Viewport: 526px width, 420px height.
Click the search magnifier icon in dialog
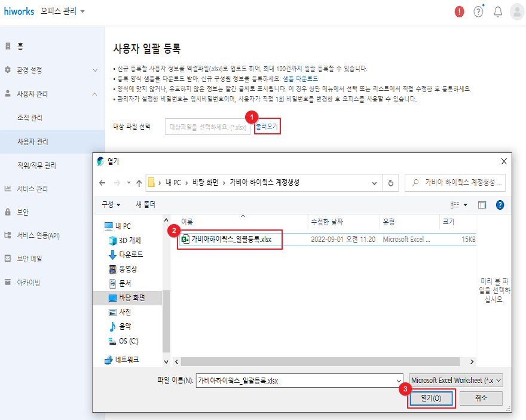(415, 183)
